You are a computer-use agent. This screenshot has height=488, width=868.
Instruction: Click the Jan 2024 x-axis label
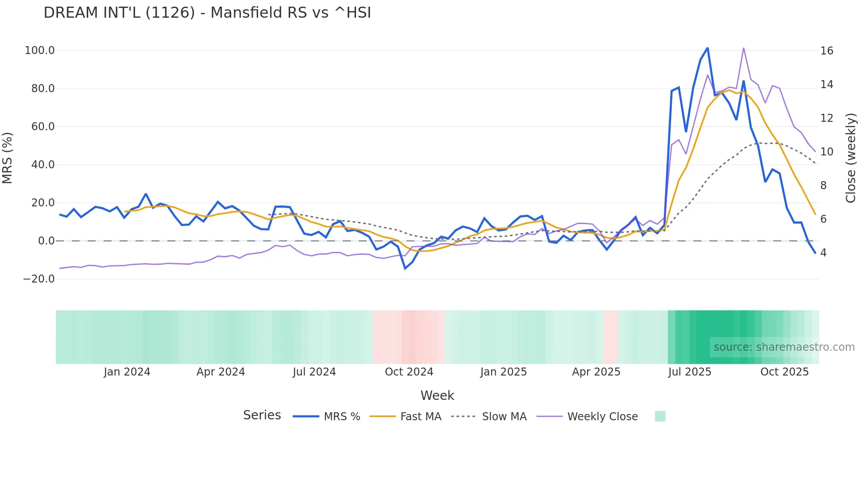127,372
